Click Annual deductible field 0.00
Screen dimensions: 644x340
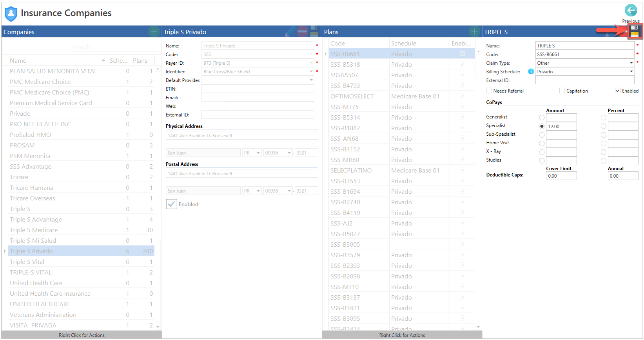[x=623, y=176]
